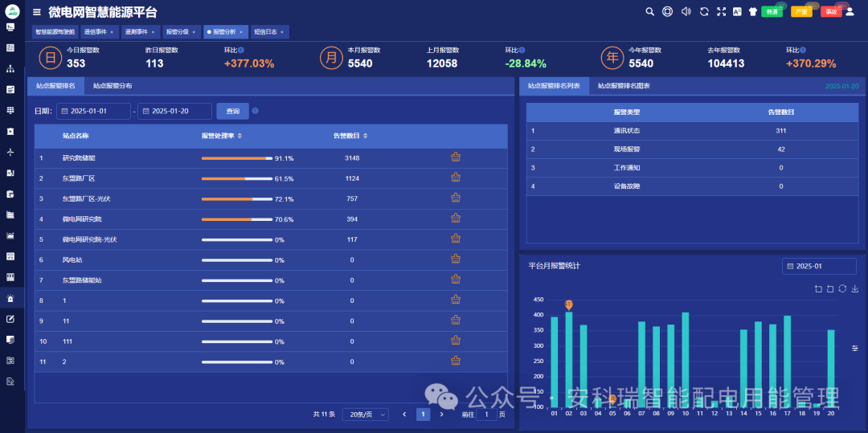Click the 前往 page jump input box
The width and height of the screenshot is (868, 433).
[486, 415]
